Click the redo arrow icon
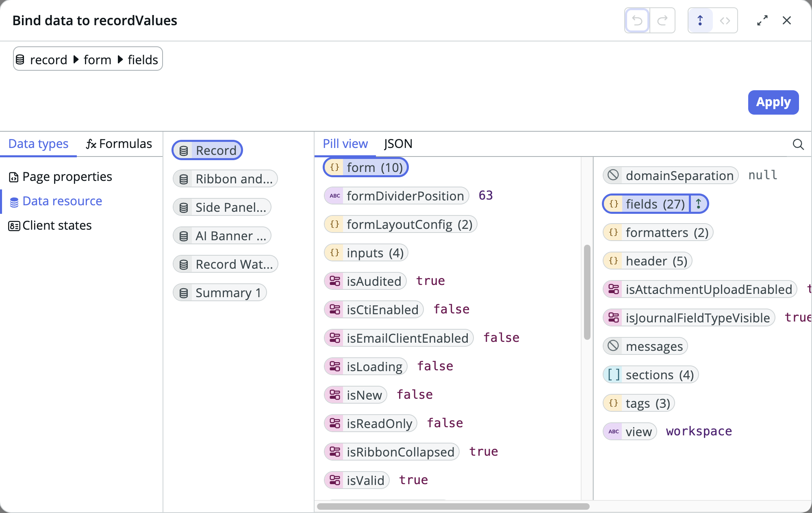Image resolution: width=812 pixels, height=513 pixels. 662,20
